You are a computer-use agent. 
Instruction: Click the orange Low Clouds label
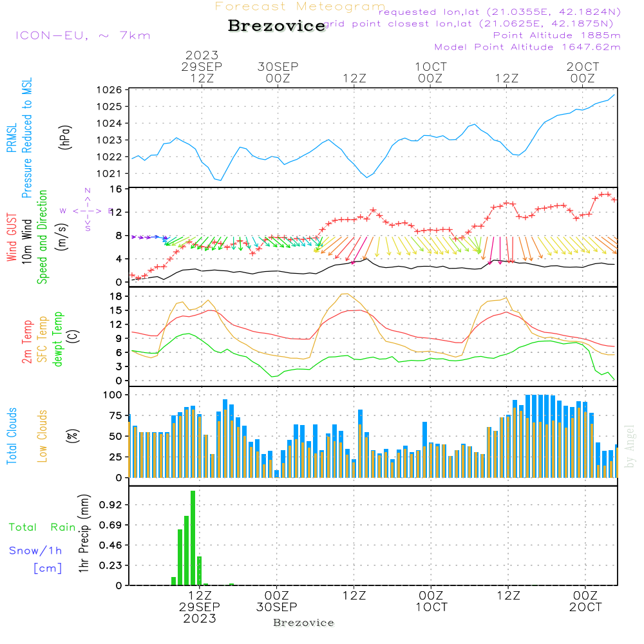pyautogui.click(x=43, y=436)
